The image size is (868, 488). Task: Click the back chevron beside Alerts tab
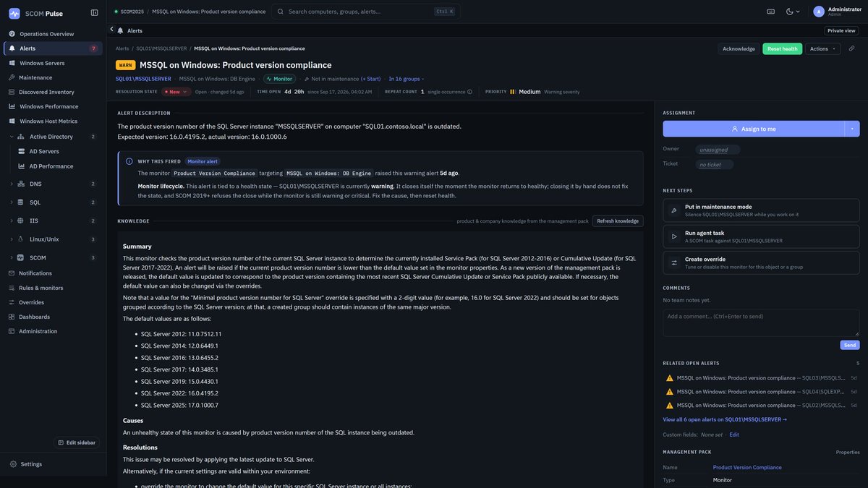click(111, 30)
